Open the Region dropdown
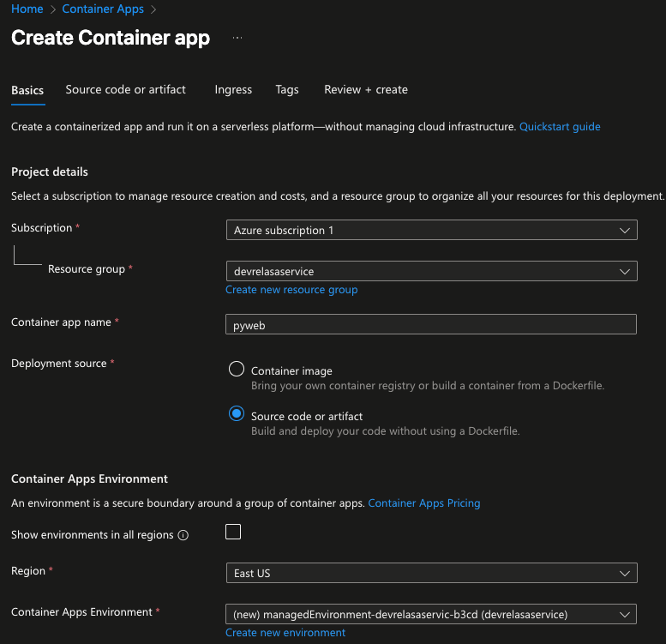The height and width of the screenshot is (644, 666). pyautogui.click(x=431, y=573)
